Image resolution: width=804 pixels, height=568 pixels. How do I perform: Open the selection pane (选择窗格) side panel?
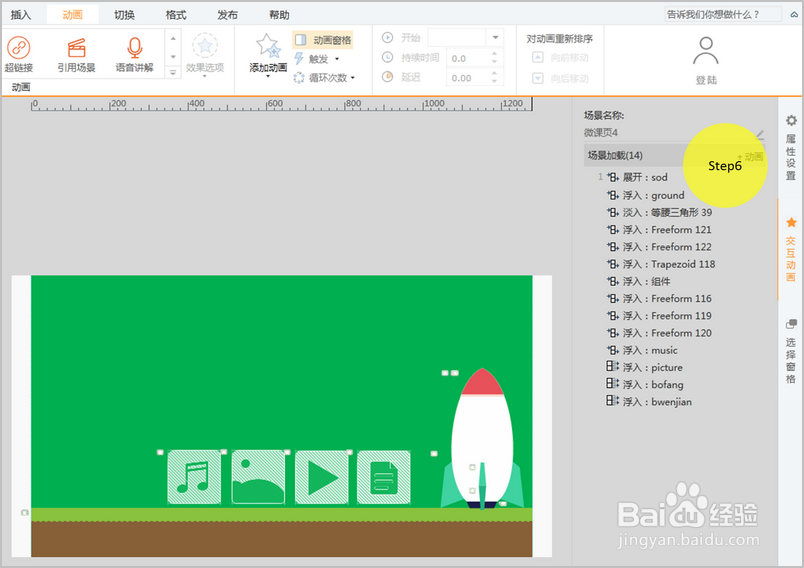pyautogui.click(x=791, y=352)
